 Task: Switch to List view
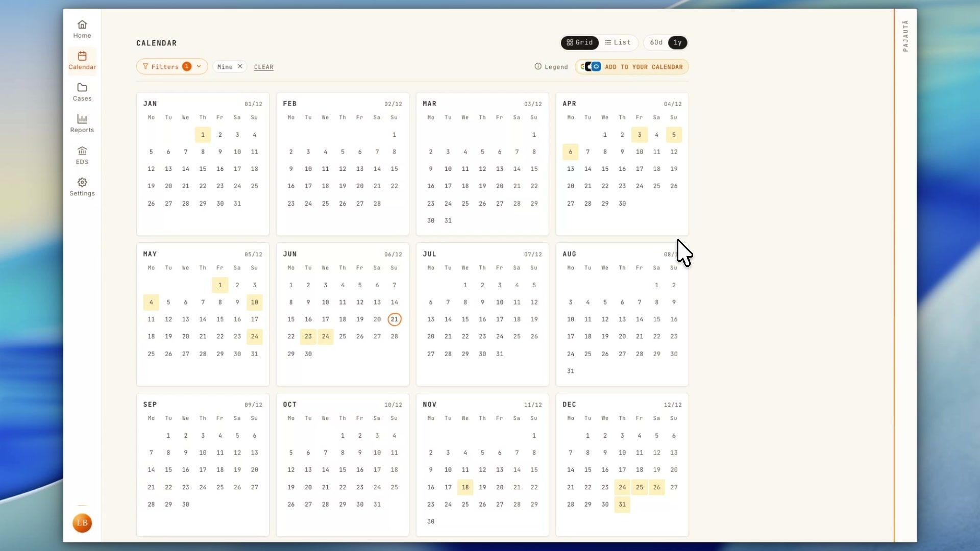pyautogui.click(x=618, y=42)
